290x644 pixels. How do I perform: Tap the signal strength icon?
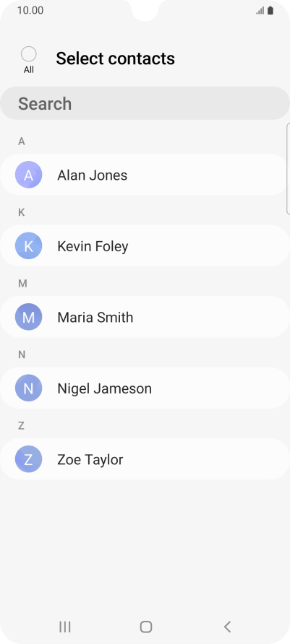point(260,11)
